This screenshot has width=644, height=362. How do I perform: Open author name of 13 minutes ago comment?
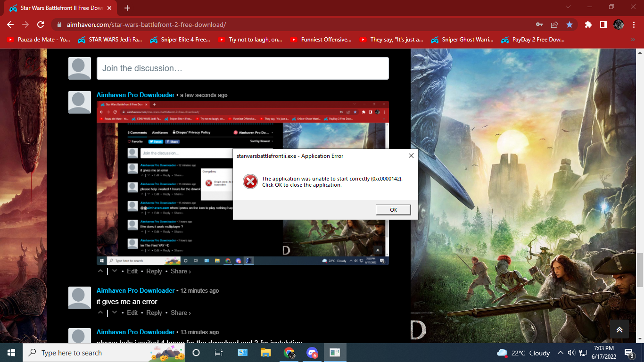[136, 332]
